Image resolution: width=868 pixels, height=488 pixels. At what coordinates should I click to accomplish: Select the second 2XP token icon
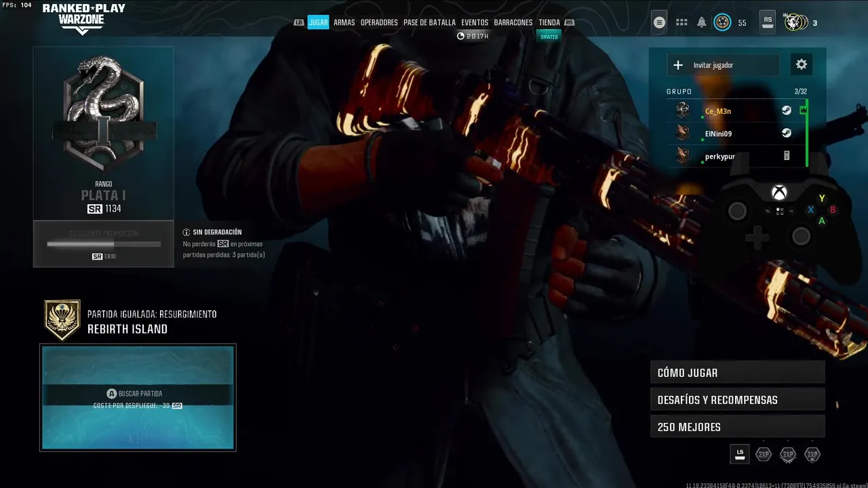click(x=788, y=454)
